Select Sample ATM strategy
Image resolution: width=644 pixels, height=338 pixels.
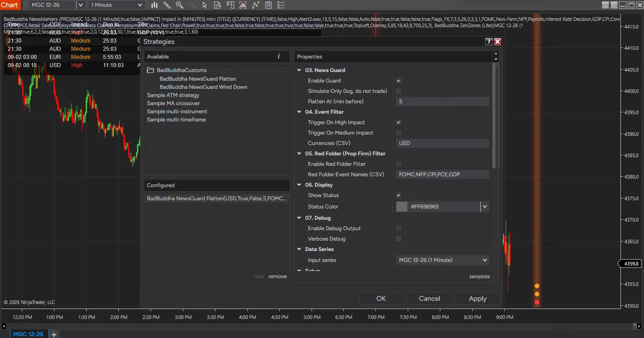coord(173,95)
